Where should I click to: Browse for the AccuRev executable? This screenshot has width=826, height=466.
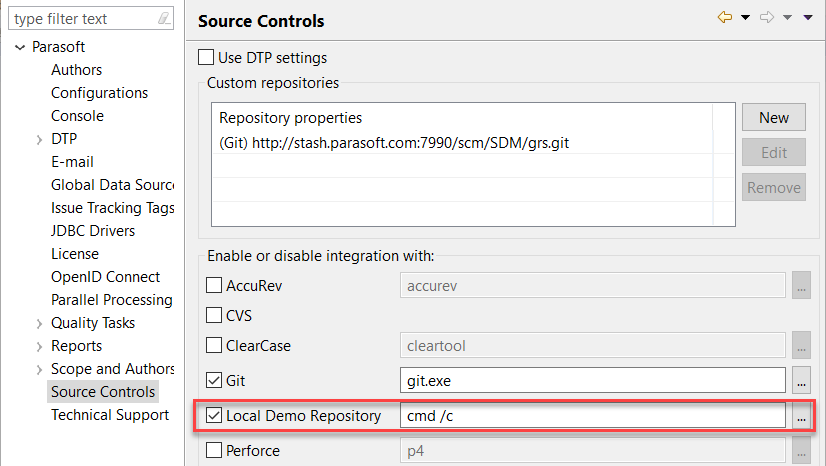(x=801, y=285)
